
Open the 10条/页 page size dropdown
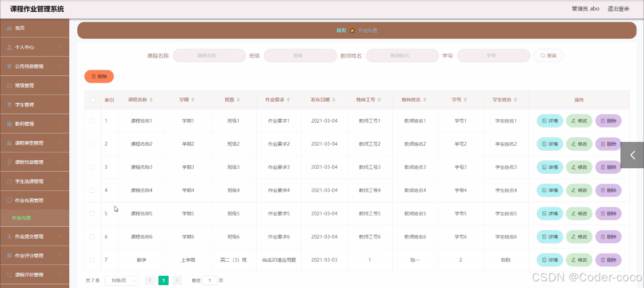121,280
